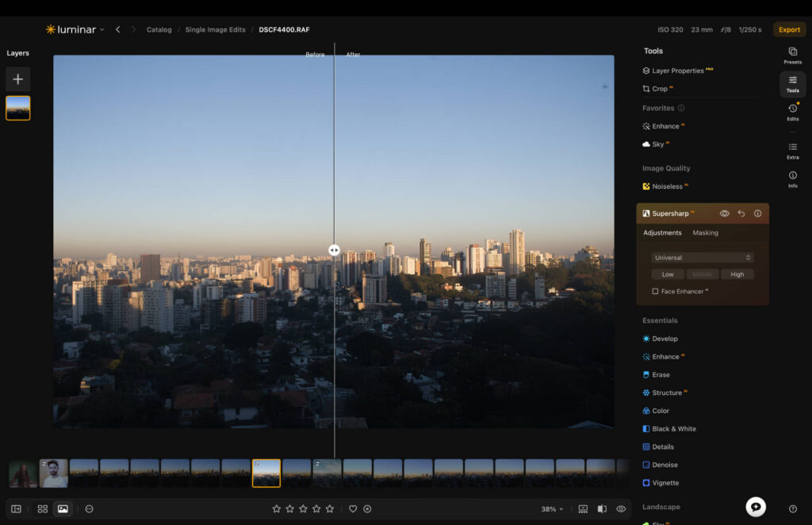Open the Extra panel icon
Image resolution: width=812 pixels, height=525 pixels.
tap(792, 151)
